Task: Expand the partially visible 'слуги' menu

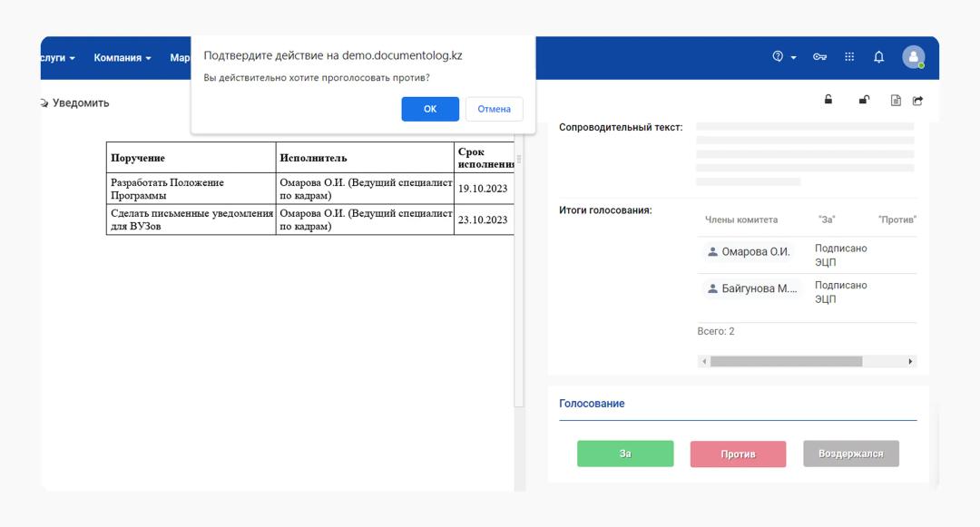Action: click(57, 58)
